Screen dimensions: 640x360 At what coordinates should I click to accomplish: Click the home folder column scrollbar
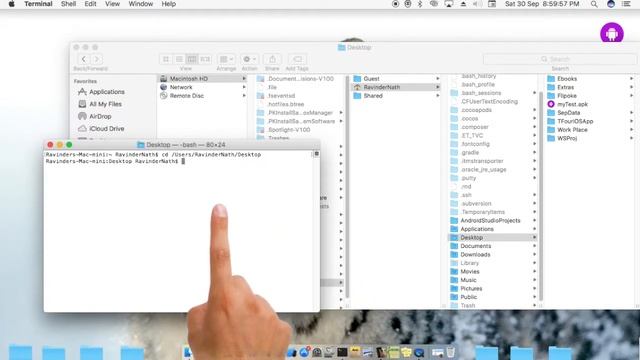541,196
